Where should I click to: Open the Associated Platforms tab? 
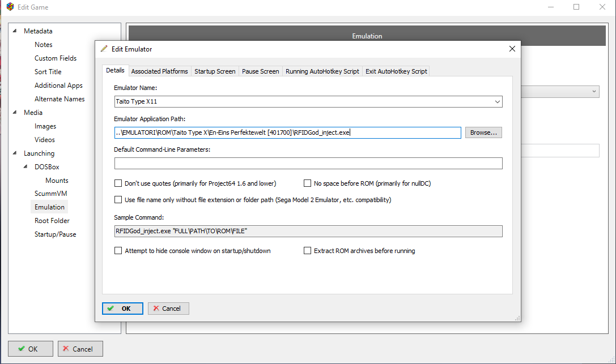coord(159,71)
